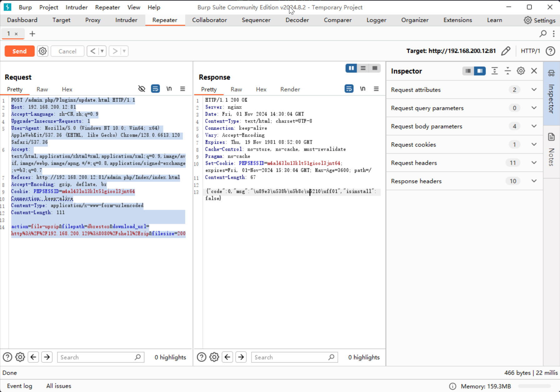
Task: Collapse all Inspector sections icon
Action: [x=507, y=71]
